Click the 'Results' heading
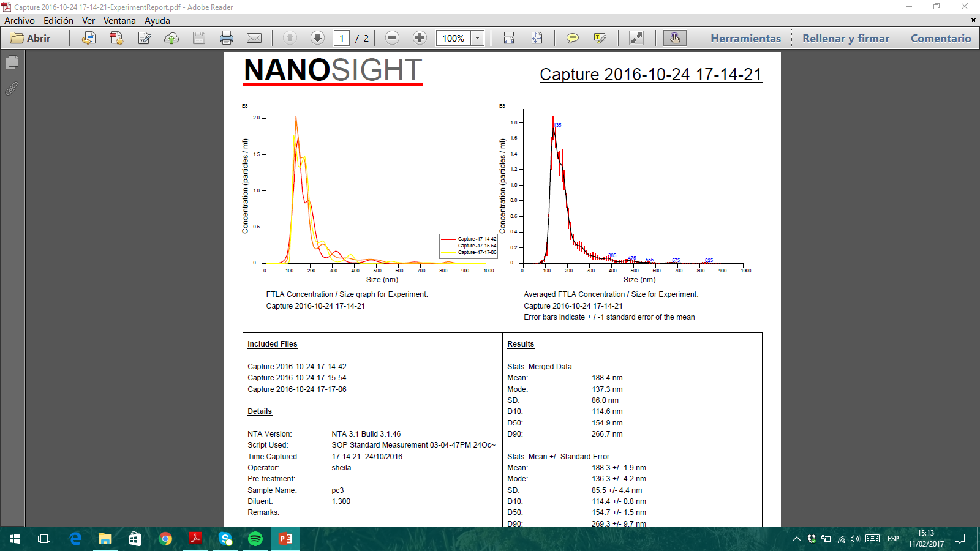Screen dimensions: 980x551 coord(521,344)
